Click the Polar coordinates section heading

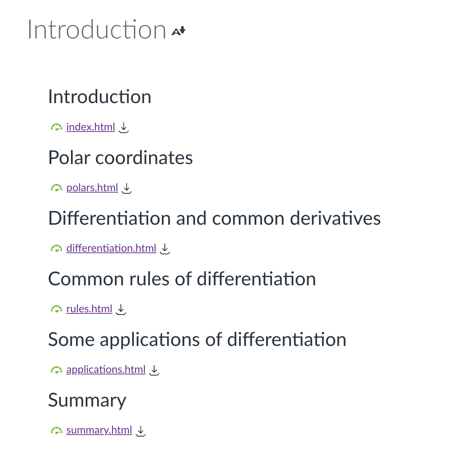tap(120, 158)
